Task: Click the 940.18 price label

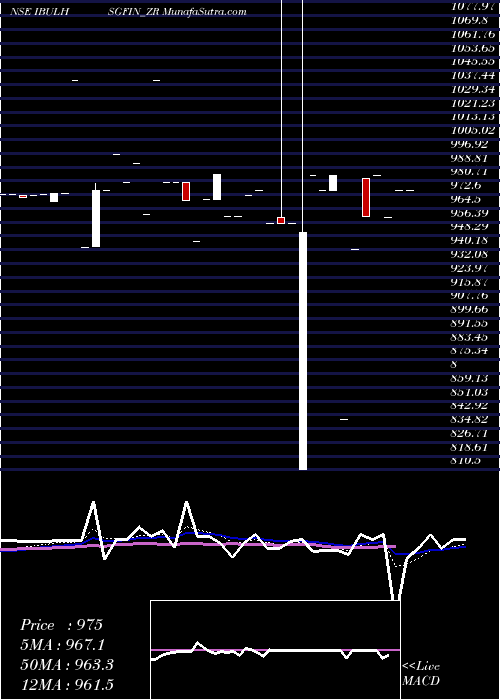Action: 470,241
